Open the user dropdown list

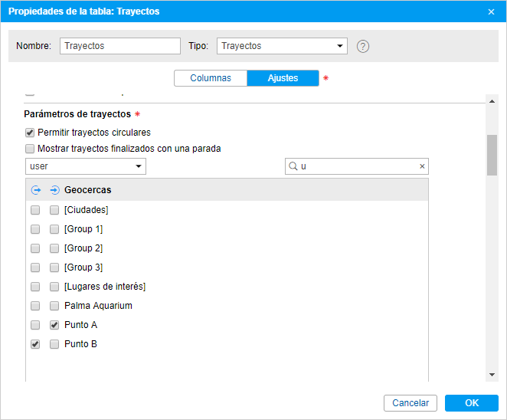85,166
